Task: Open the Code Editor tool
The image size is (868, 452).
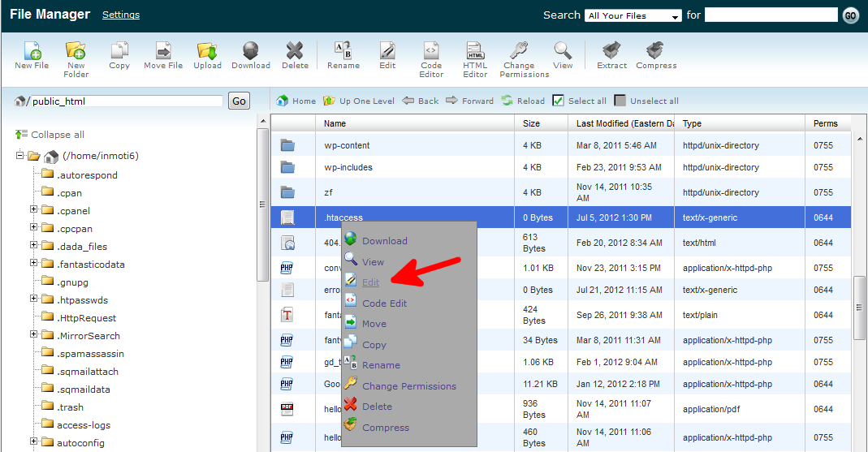Action: tap(431, 52)
